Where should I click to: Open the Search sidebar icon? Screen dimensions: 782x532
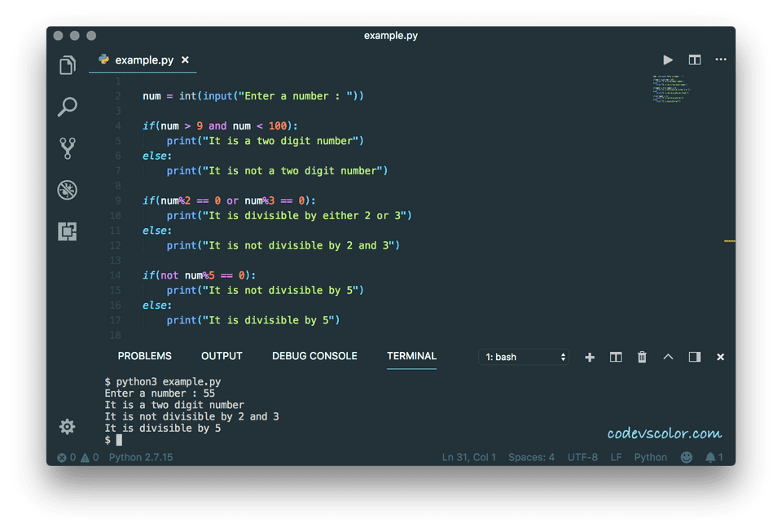(67, 107)
